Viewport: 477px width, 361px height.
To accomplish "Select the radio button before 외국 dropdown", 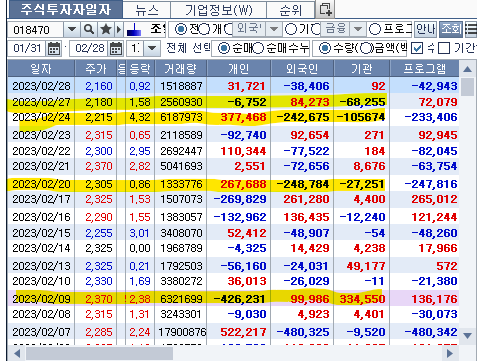I will [228, 30].
